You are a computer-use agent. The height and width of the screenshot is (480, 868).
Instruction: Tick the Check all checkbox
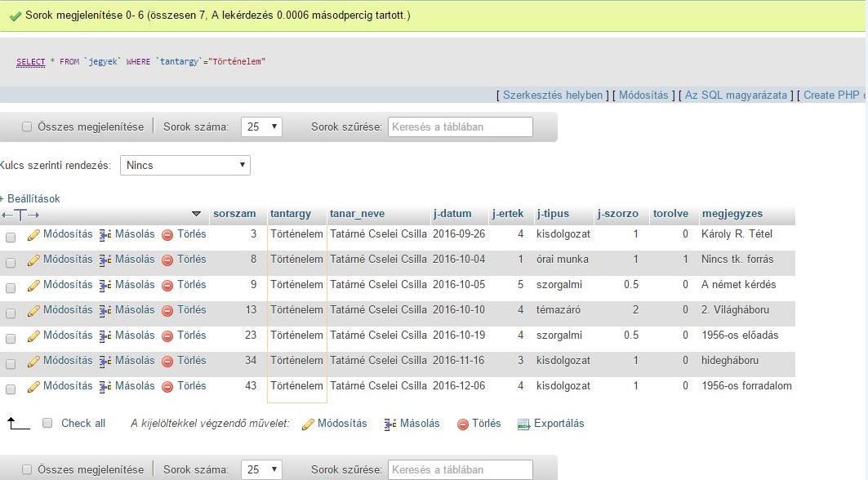point(47,424)
